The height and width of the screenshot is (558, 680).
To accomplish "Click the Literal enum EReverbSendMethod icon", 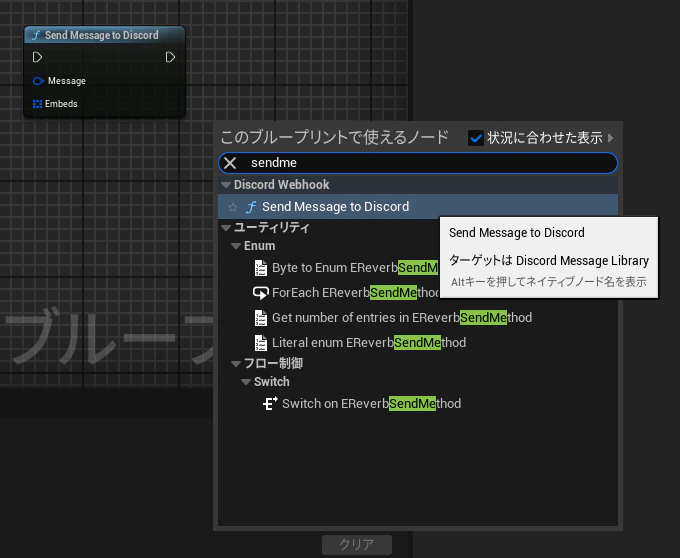I will (261, 343).
